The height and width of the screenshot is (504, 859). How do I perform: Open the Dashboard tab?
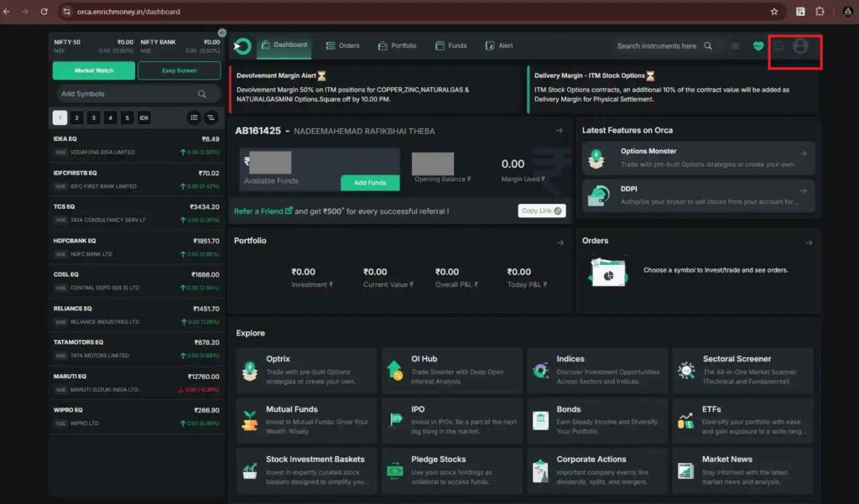click(x=284, y=45)
